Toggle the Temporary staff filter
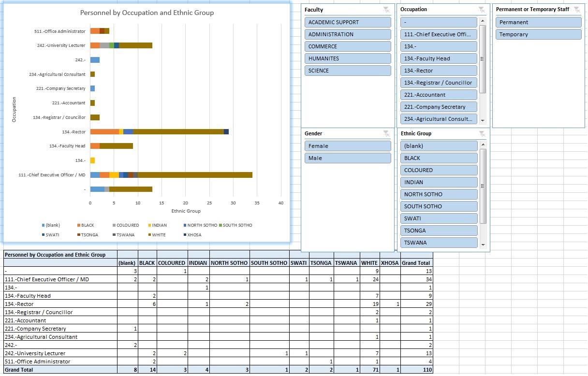 click(x=538, y=34)
